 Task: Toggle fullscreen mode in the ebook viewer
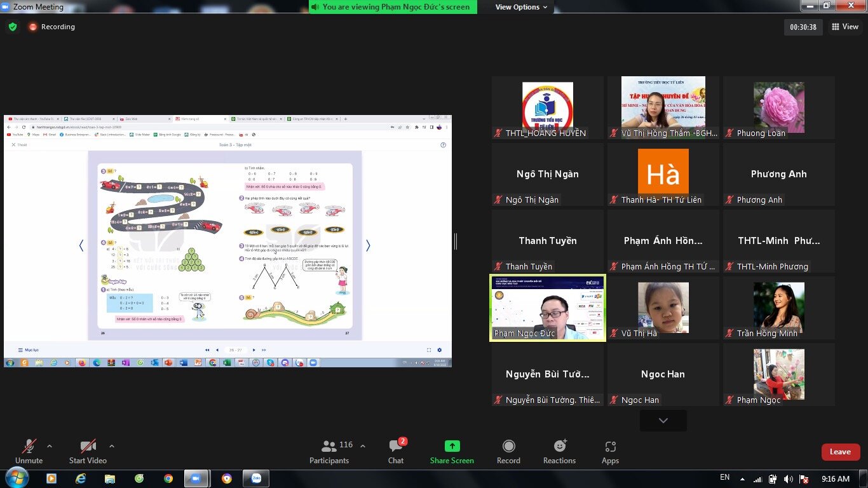428,349
